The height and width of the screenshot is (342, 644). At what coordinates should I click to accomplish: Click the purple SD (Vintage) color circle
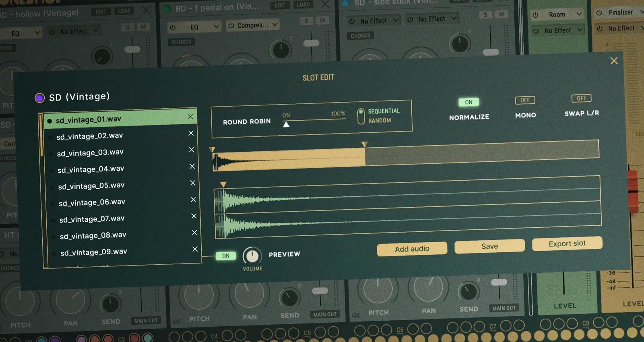click(39, 98)
